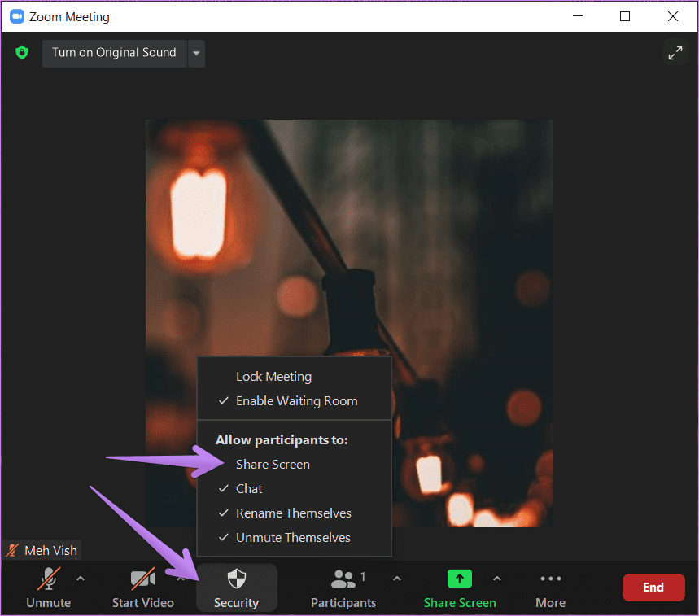The image size is (699, 616).
Task: Disable Enable Waiting Room
Action: 296,400
